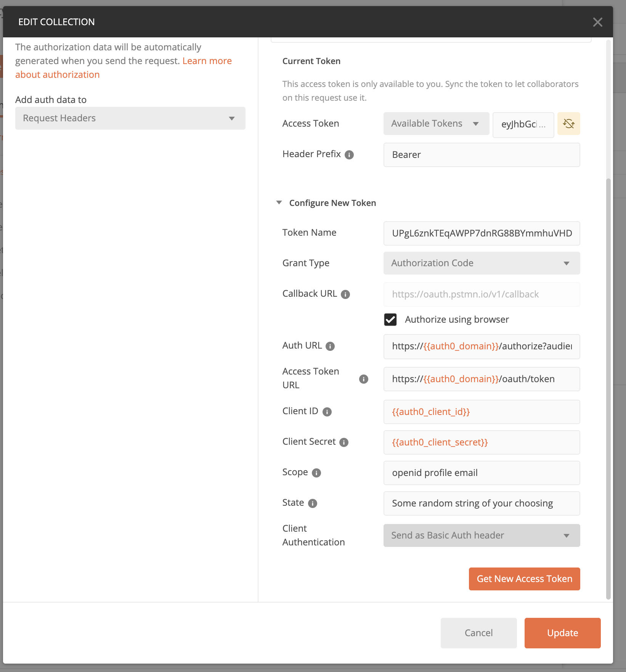Click the Access Token URL input field
626x672 pixels.
482,379
